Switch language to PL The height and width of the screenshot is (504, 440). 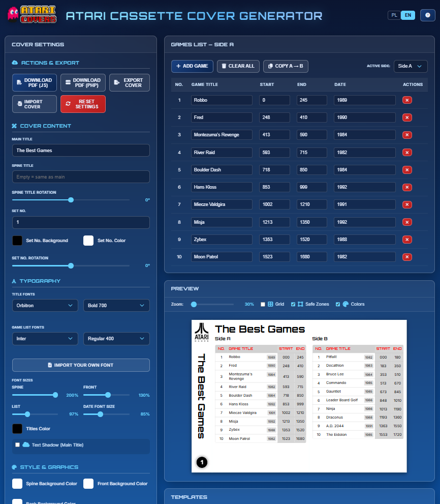pyautogui.click(x=394, y=15)
